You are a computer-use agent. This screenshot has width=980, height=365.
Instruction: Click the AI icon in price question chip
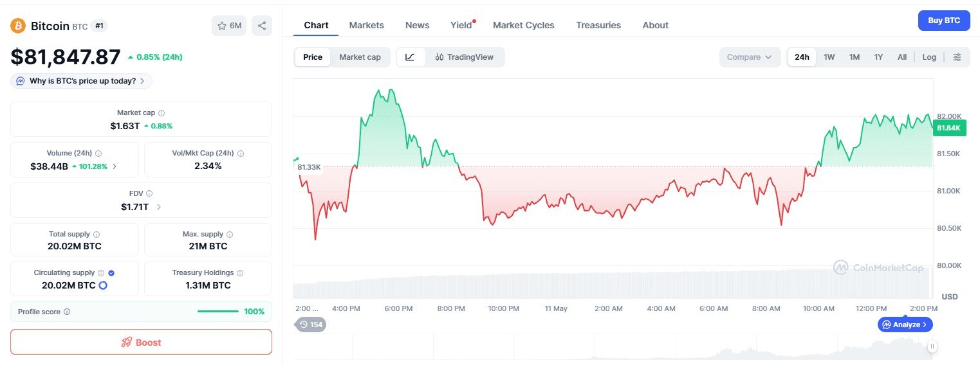pos(21,81)
